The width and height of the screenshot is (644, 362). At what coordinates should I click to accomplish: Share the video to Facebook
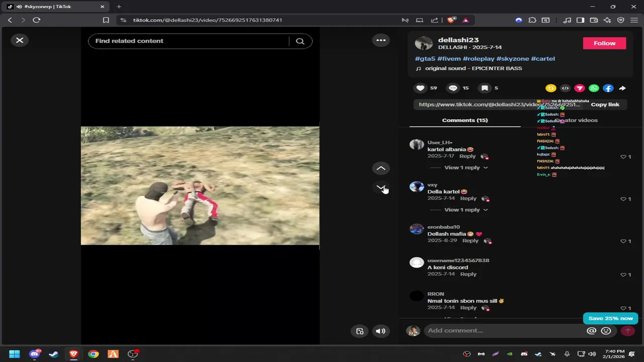(x=608, y=88)
